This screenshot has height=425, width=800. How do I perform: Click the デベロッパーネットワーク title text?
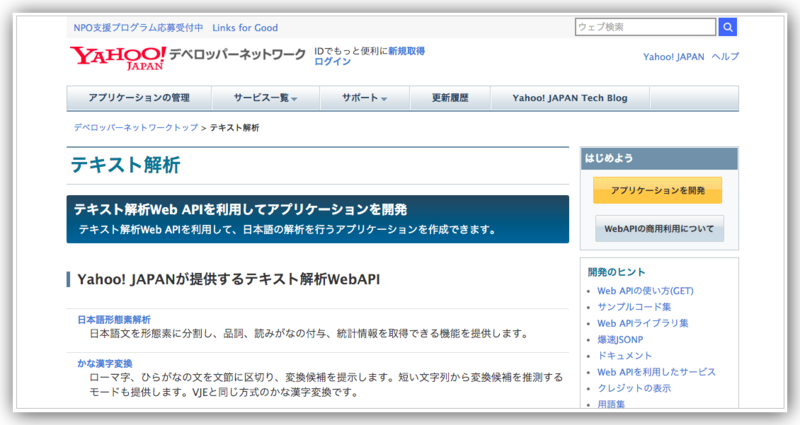[x=237, y=54]
